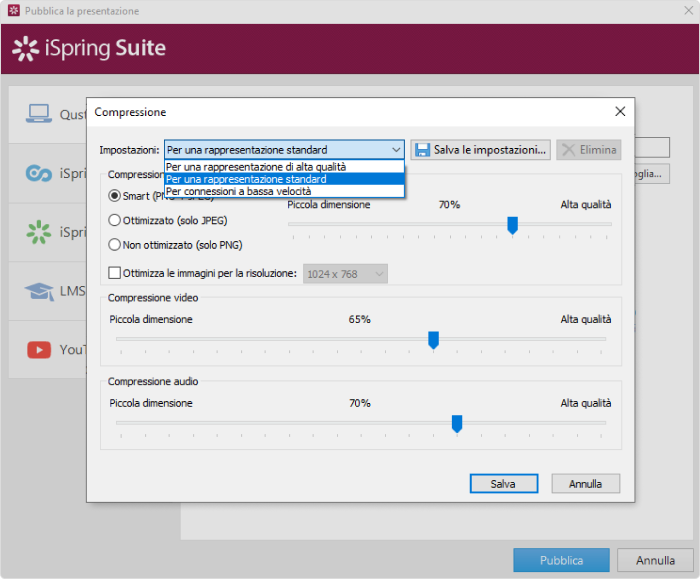Click the computer icon in the publish sidebar

click(38, 114)
